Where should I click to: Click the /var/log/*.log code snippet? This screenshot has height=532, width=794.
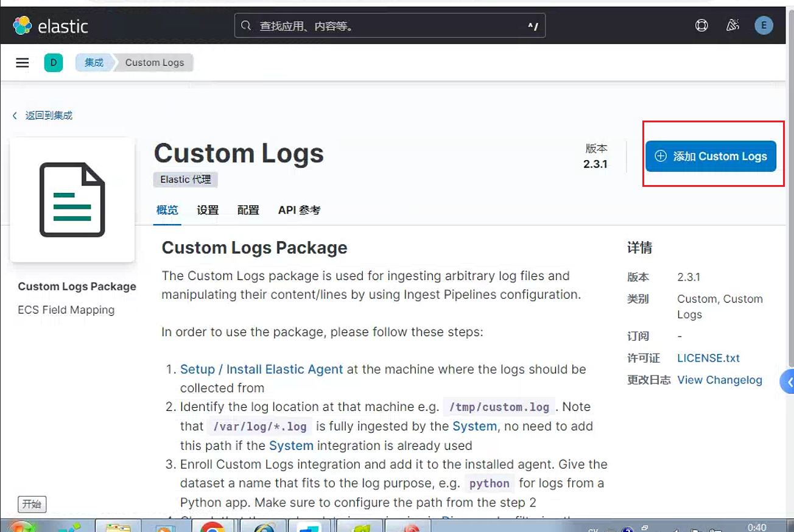coord(260,427)
